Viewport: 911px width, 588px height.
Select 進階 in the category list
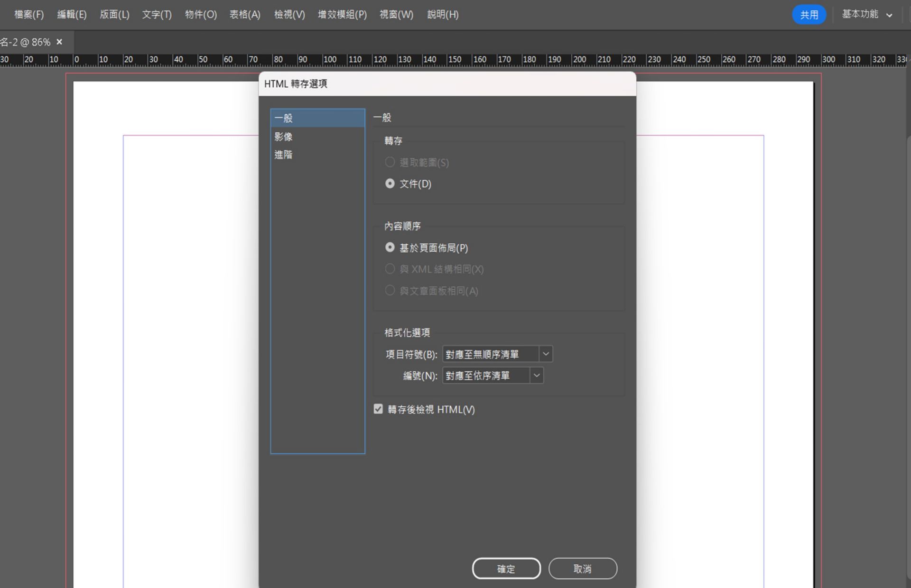point(283,155)
